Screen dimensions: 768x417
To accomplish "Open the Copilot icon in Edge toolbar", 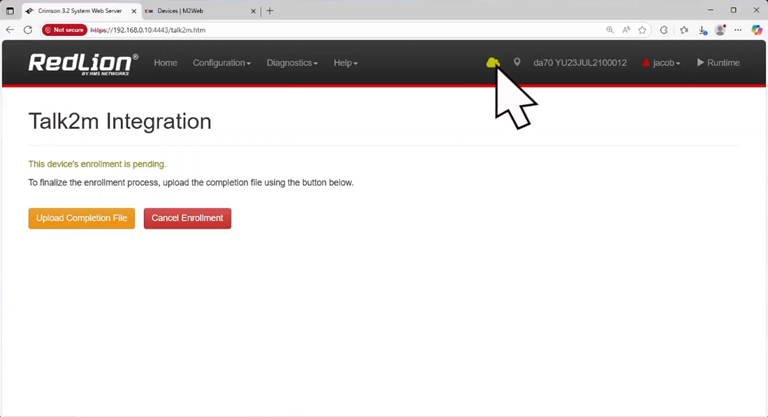I will [x=756, y=30].
